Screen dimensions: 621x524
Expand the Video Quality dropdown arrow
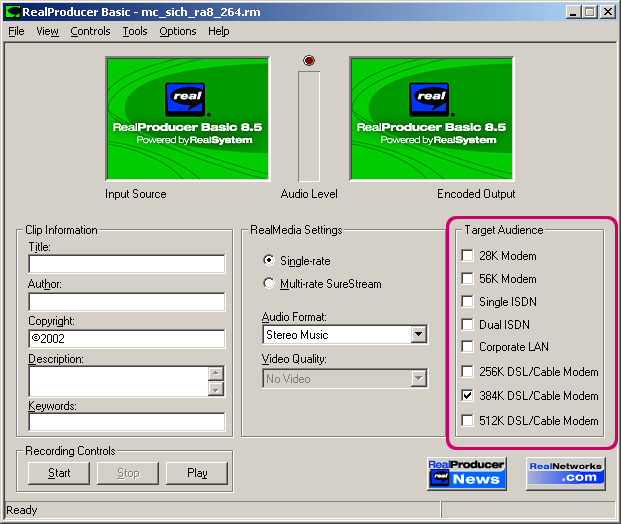(418, 379)
